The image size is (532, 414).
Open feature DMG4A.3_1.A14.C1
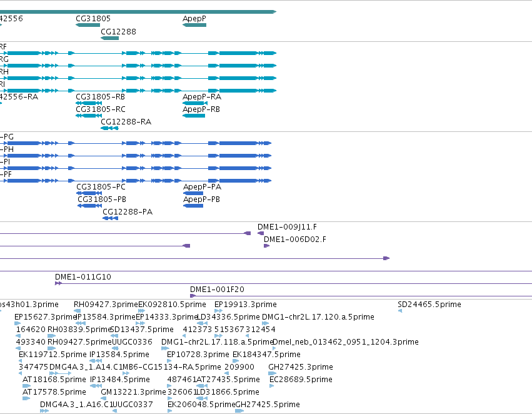pos(86,367)
